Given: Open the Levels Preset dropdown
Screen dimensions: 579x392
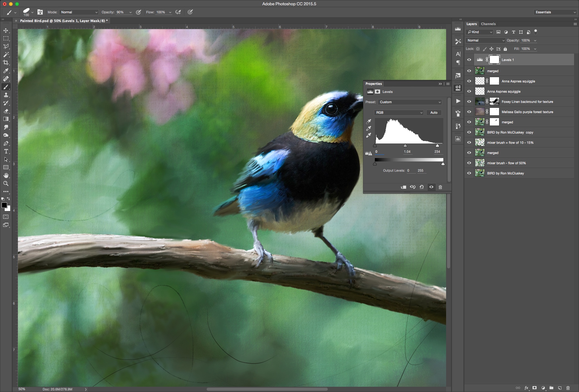Looking at the screenshot, I should point(409,102).
